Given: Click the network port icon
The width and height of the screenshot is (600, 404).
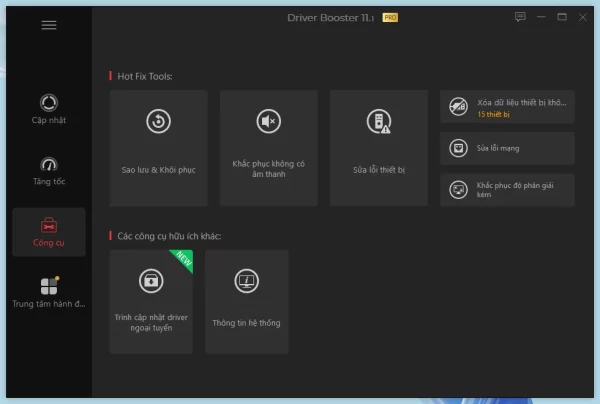Looking at the screenshot, I should 458,148.
